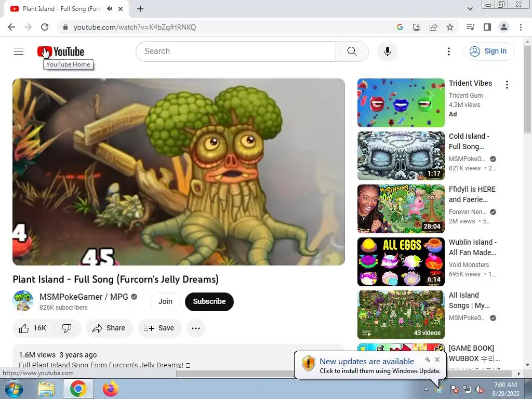Close the Plant Island tab
532x399 pixels.
[121, 9]
